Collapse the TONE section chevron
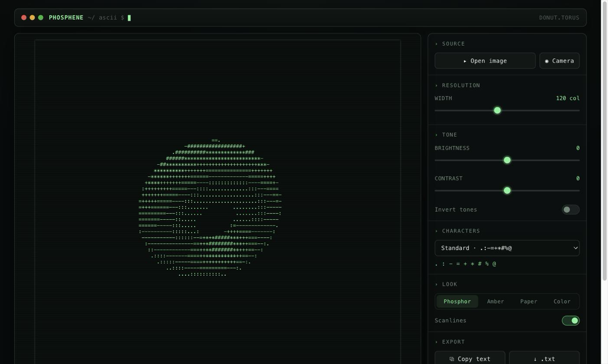The width and height of the screenshot is (608, 364). 437,135
